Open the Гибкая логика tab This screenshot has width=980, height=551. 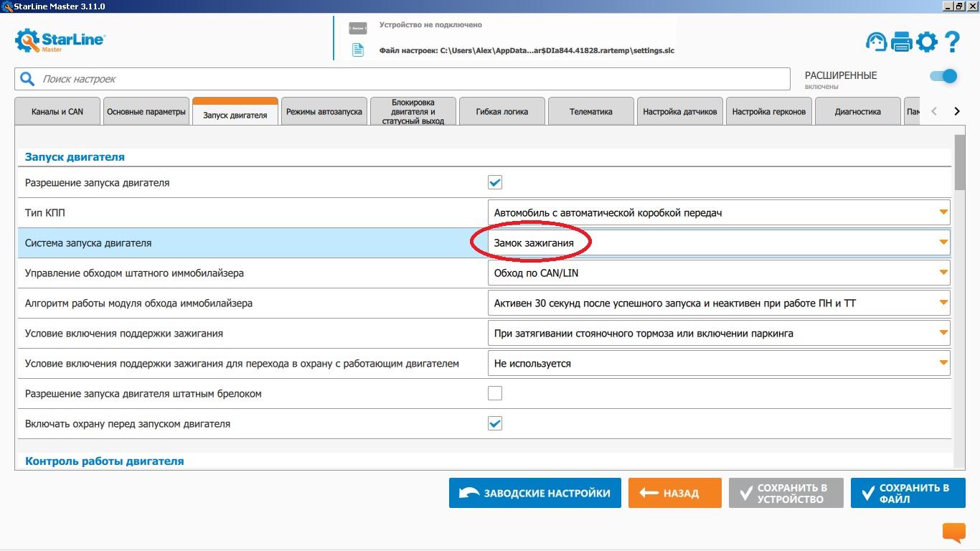tap(501, 112)
